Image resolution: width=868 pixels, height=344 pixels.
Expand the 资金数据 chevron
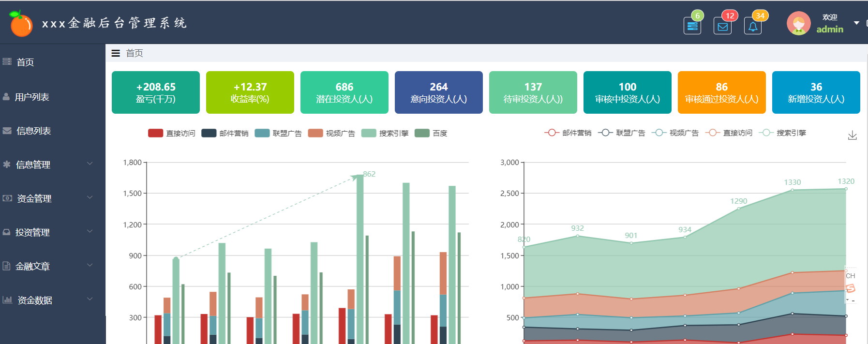coord(90,299)
